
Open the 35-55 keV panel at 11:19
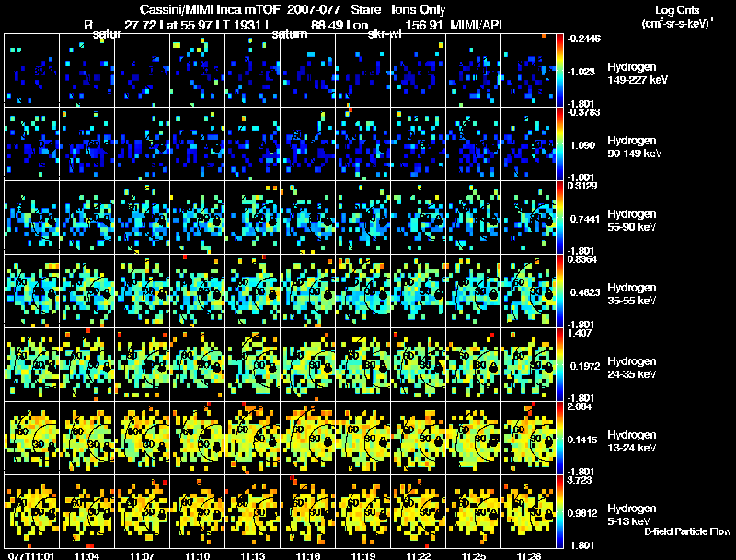click(363, 291)
